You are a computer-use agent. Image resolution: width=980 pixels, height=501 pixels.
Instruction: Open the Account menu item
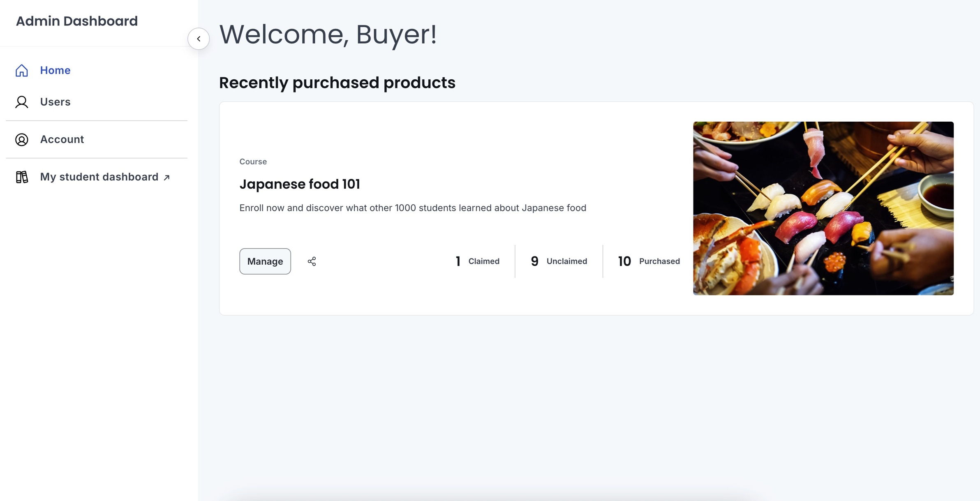click(x=62, y=139)
